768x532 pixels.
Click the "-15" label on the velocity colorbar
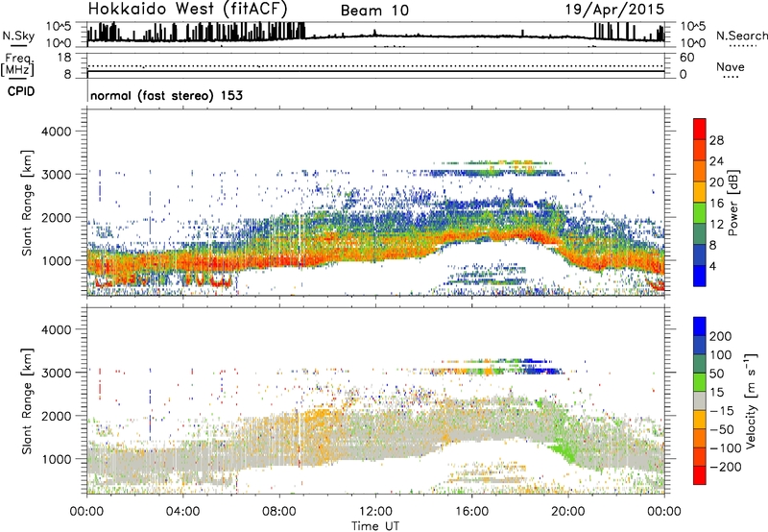coord(722,411)
